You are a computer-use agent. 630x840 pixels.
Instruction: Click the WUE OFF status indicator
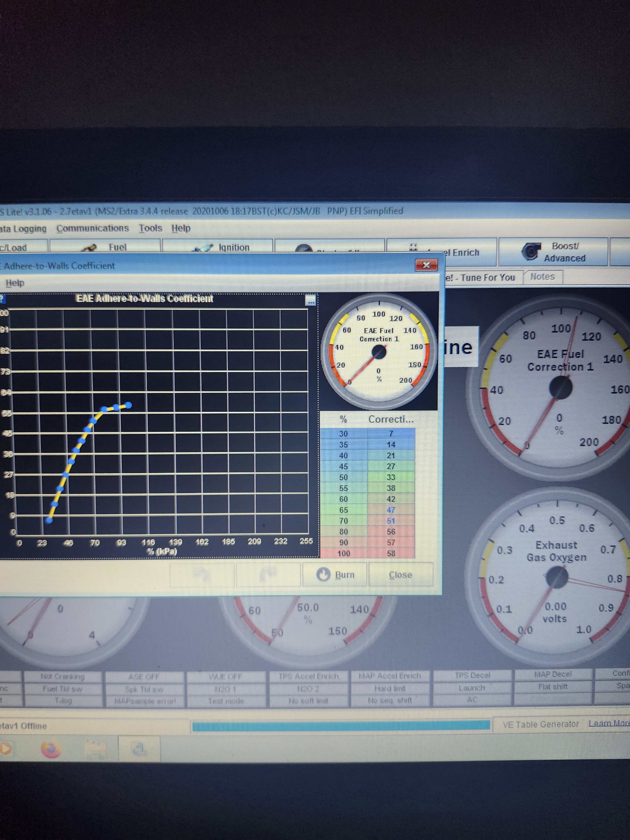point(226,676)
